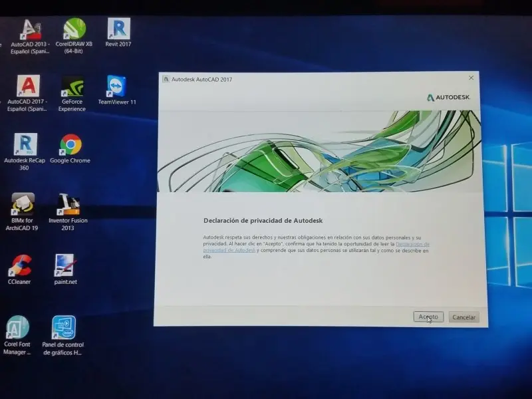Open the GeForce Experience shortcut
Viewport: 532px width, 399px height.
coord(72,94)
